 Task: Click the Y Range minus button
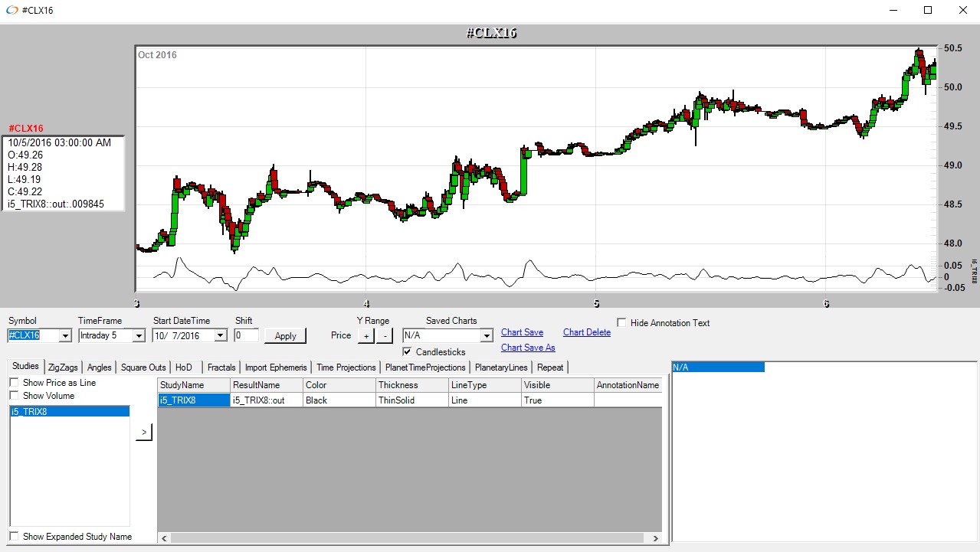(x=385, y=335)
